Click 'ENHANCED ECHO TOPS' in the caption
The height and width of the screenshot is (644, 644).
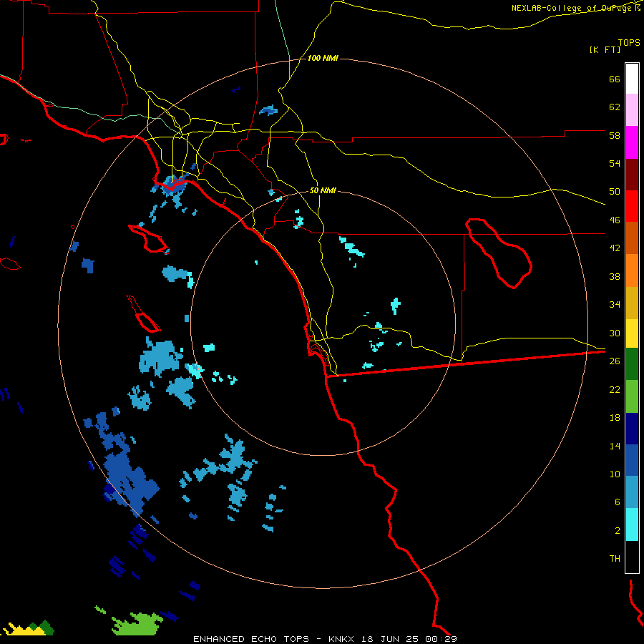251,639
